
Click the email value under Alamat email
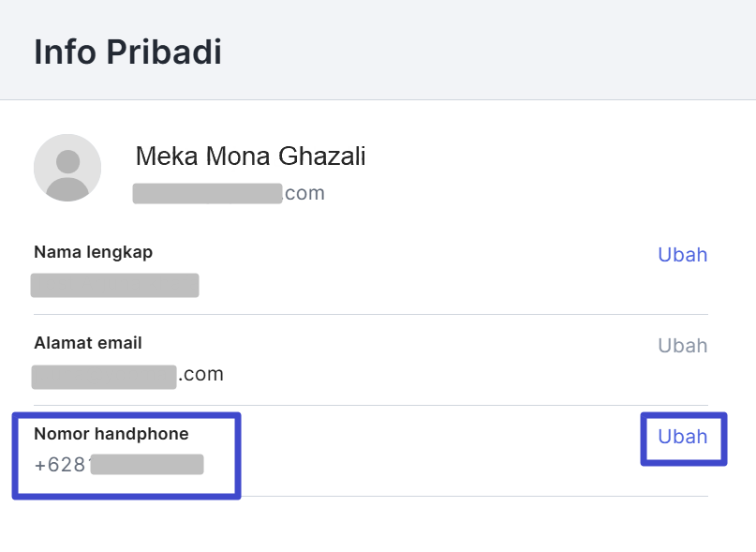coord(127,376)
